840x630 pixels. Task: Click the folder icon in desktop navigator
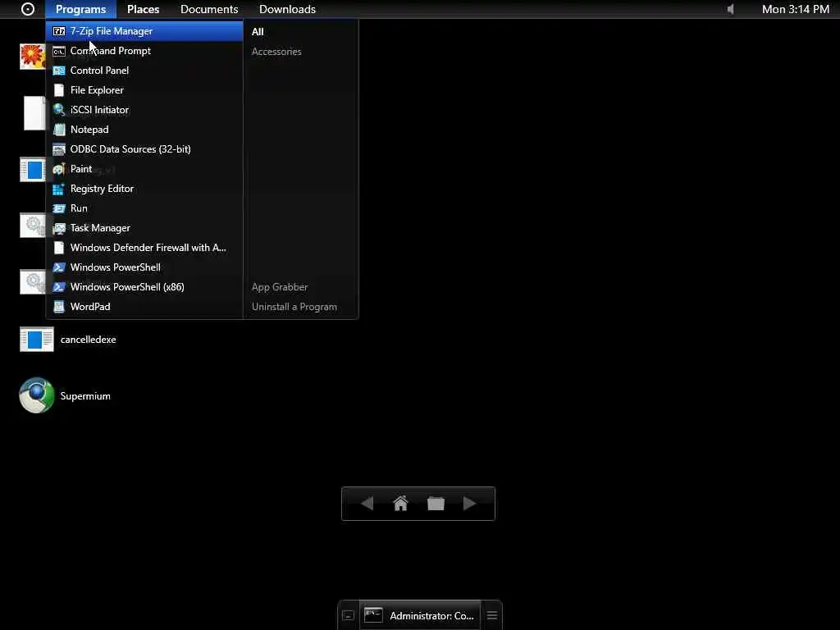[x=436, y=504]
